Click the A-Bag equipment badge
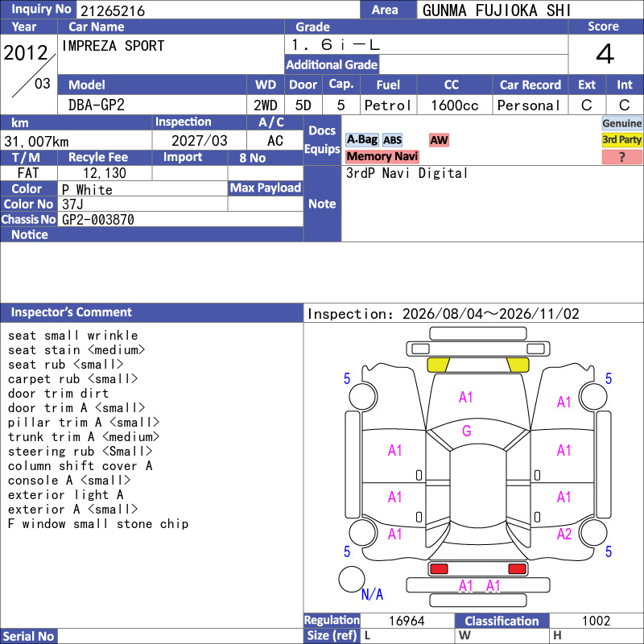Image resolution: width=644 pixels, height=644 pixels. click(x=361, y=140)
